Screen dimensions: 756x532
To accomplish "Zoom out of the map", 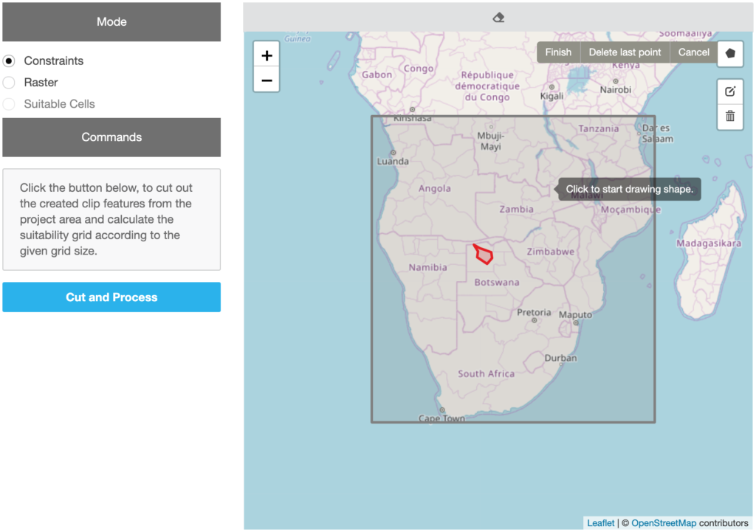I will (267, 80).
